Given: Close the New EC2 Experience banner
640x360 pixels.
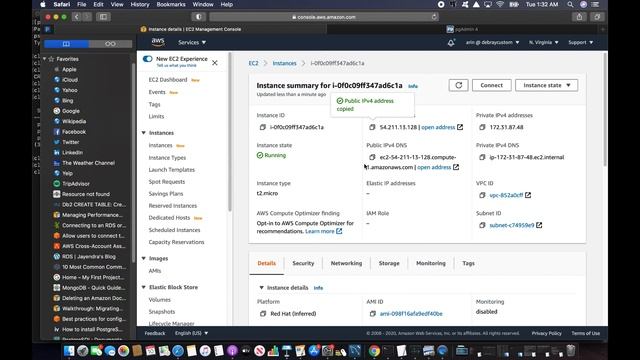Looking at the screenshot, I should [215, 63].
